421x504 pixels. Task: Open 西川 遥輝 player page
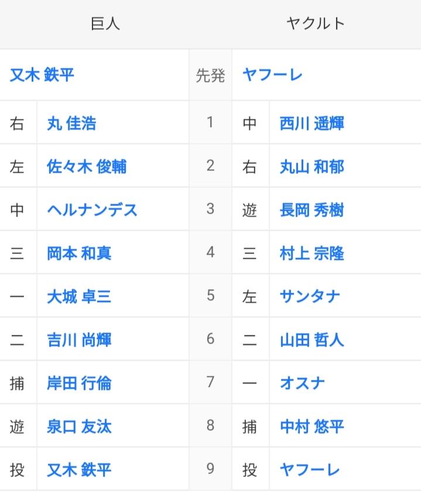[312, 124]
